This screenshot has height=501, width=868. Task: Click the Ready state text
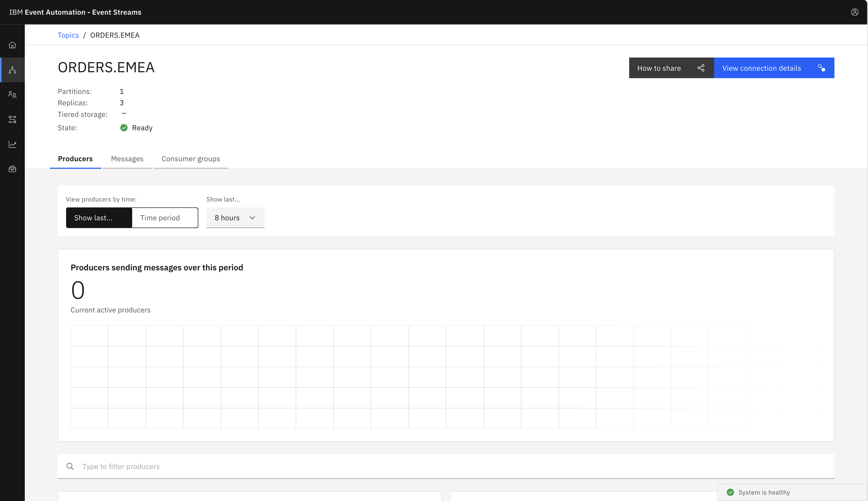coord(142,128)
